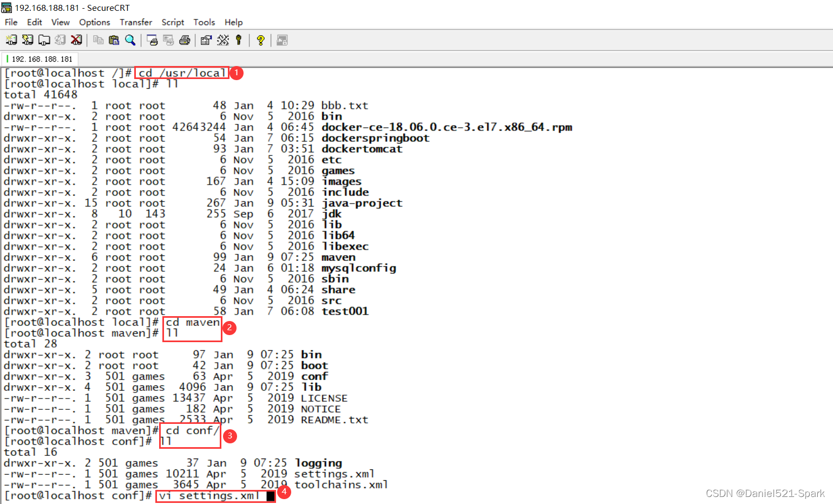Click the images directory name

pos(342,181)
